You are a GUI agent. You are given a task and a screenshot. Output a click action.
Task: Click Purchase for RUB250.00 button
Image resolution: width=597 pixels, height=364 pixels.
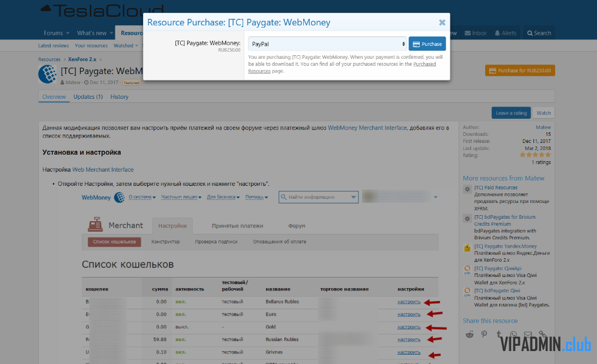(520, 71)
